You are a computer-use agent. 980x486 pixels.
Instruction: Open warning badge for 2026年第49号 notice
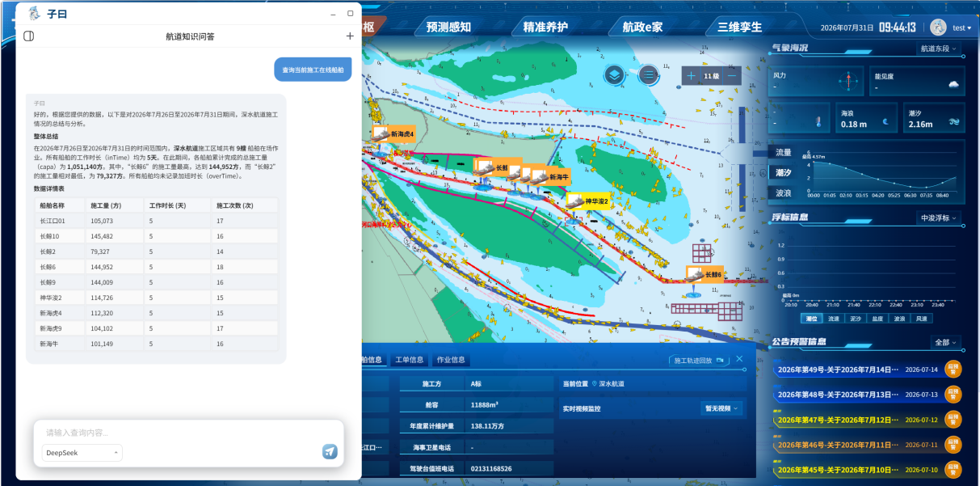pos(953,370)
